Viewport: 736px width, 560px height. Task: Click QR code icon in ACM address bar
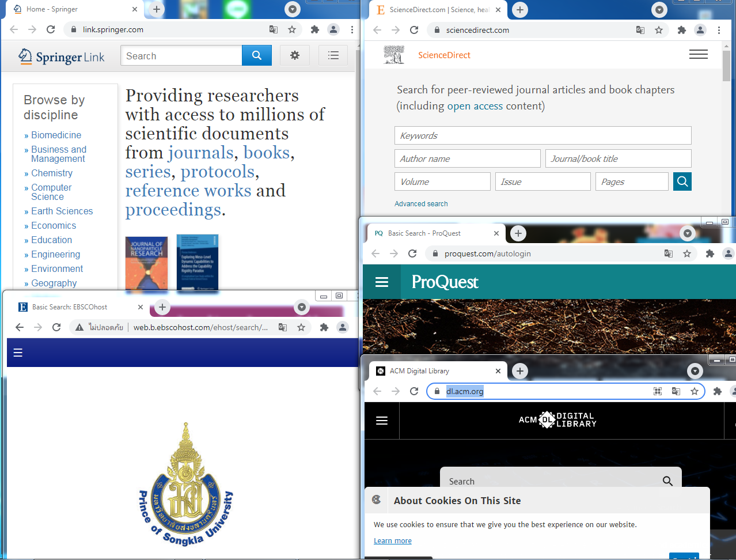[658, 391]
